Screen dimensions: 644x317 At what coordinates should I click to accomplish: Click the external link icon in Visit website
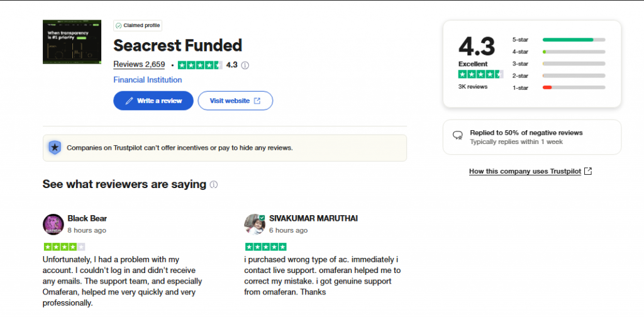[257, 101]
